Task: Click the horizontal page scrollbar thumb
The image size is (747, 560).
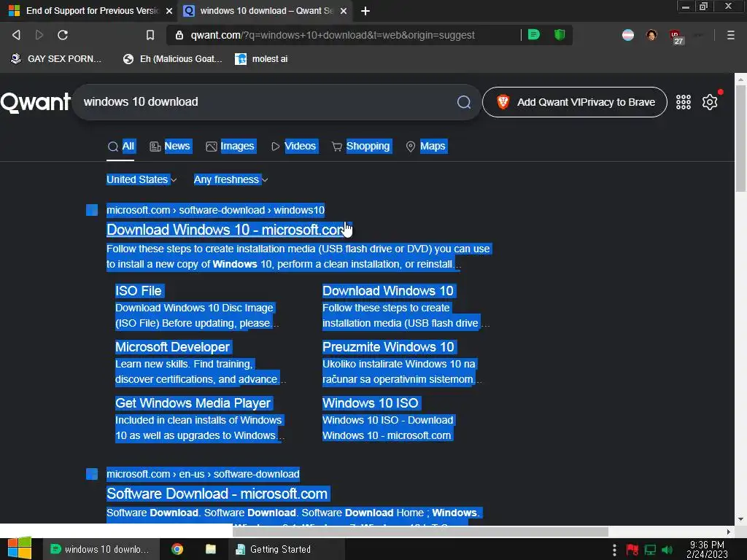Action: (420, 532)
